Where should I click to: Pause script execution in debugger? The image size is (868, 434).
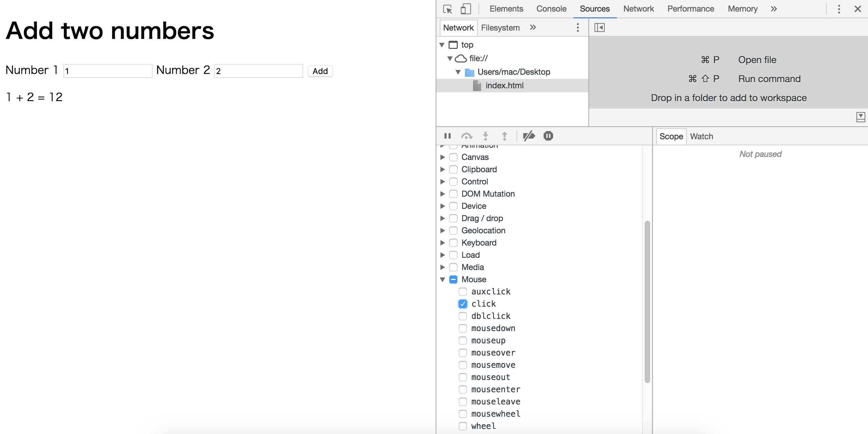448,136
